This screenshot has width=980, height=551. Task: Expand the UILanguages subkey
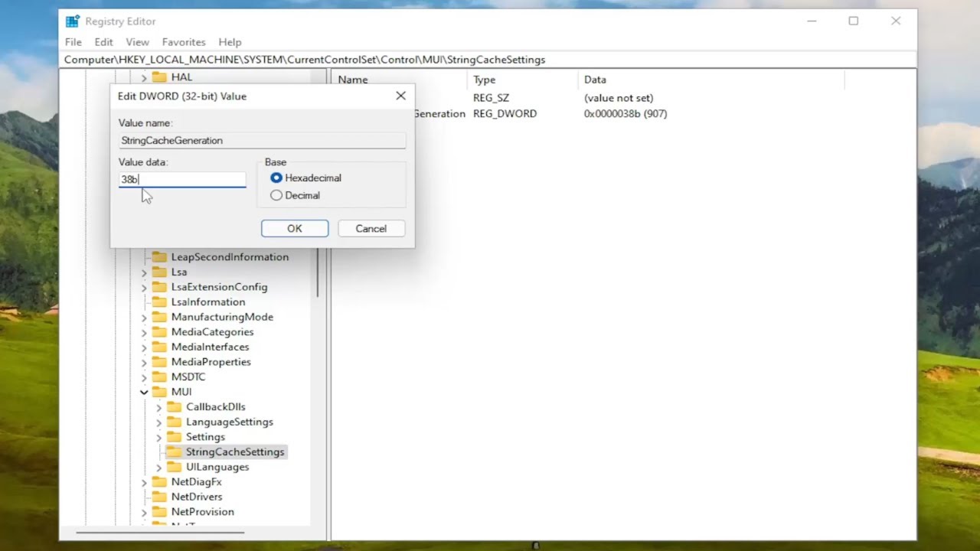pyautogui.click(x=159, y=467)
